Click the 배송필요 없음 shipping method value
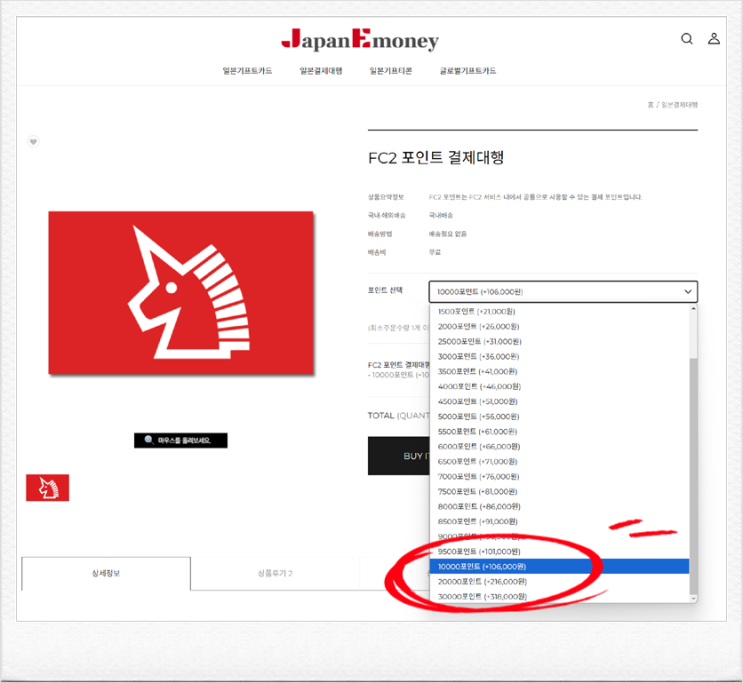Viewport: 743px width, 683px height. tap(448, 234)
